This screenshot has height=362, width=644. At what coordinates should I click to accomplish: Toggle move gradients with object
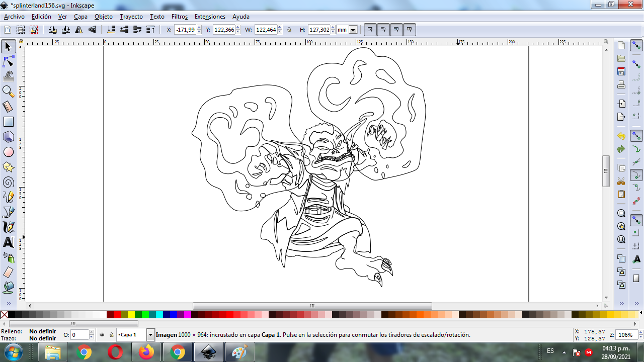[396, 30]
